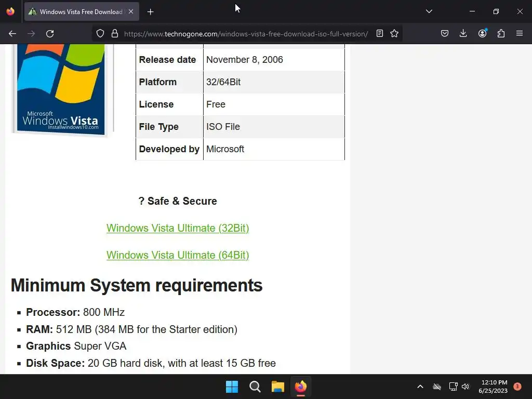The height and width of the screenshot is (399, 532).
Task: Click the 'Microsoft' developer cell
Action: point(274,149)
